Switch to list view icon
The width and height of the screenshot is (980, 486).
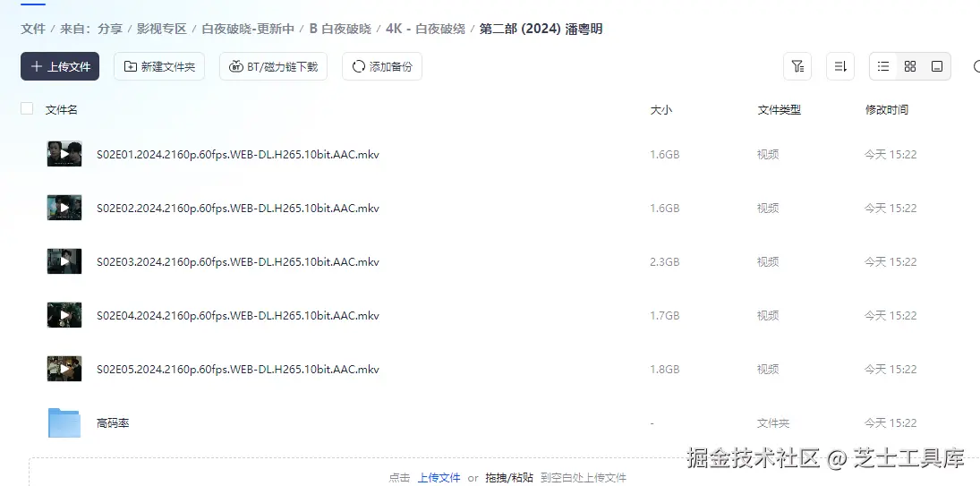coord(883,66)
